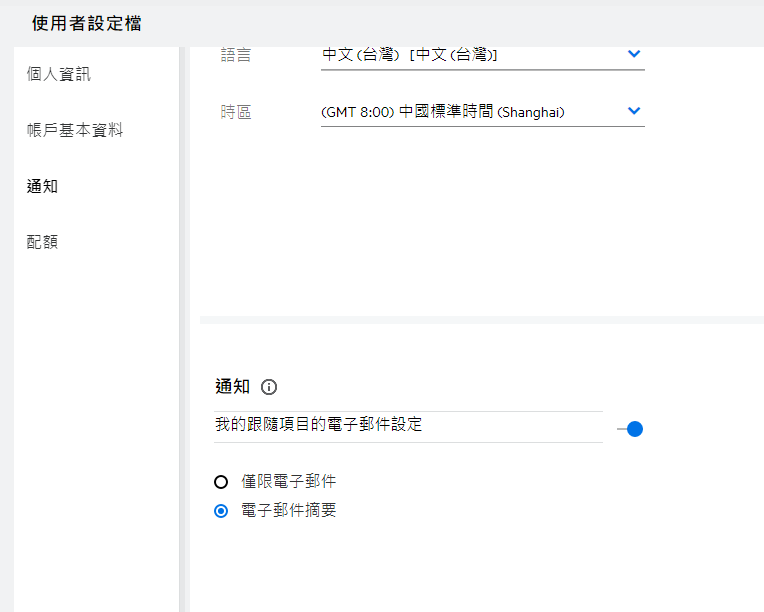Expand the 語言 dropdown arrow
764x612 pixels.
[x=633, y=54]
